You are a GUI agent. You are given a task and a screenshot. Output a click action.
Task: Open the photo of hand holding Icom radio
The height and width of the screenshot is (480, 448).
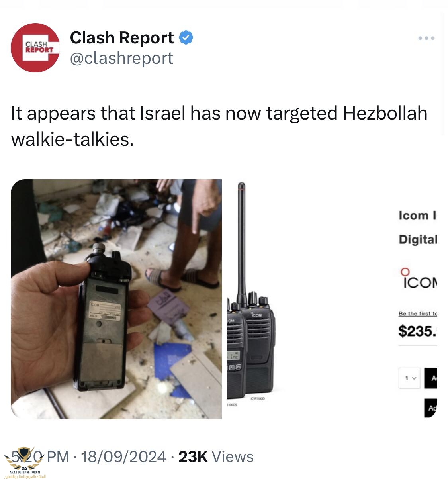point(116,299)
